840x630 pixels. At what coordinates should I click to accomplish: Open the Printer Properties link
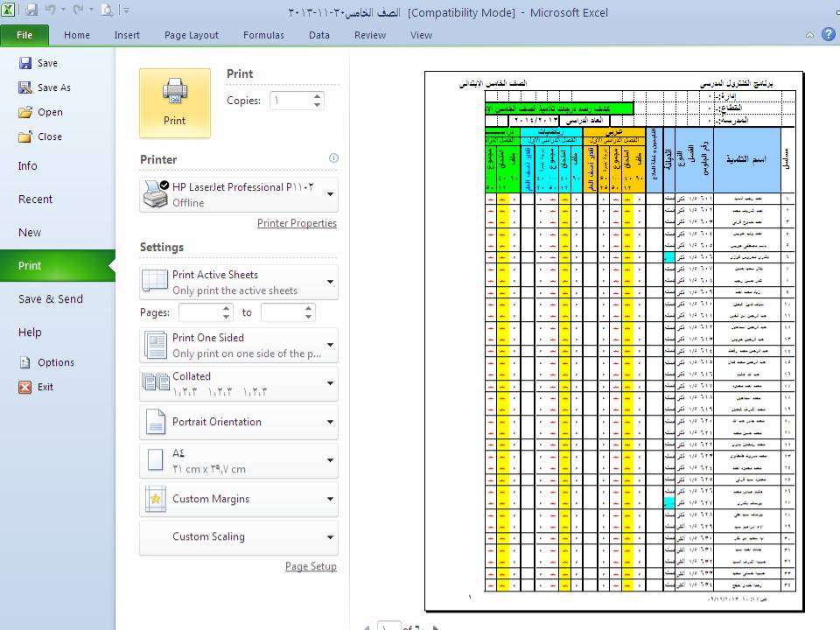coord(297,223)
